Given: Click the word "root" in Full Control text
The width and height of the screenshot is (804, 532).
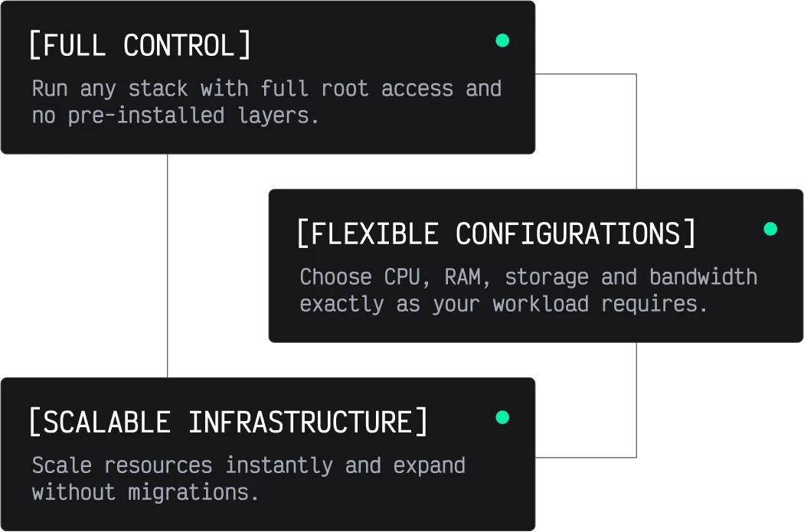Looking at the screenshot, I should pyautogui.click(x=345, y=89).
